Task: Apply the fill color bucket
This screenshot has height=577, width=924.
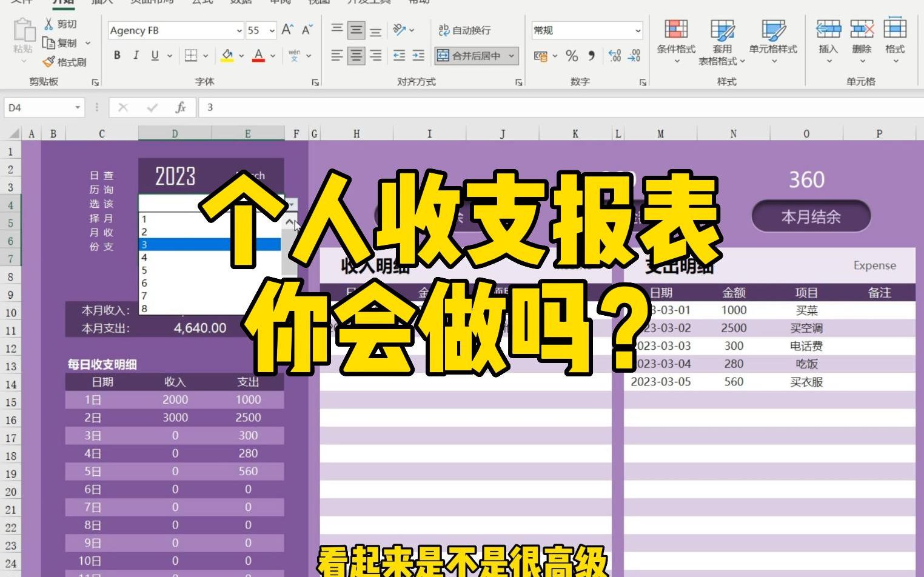Action: click(227, 55)
